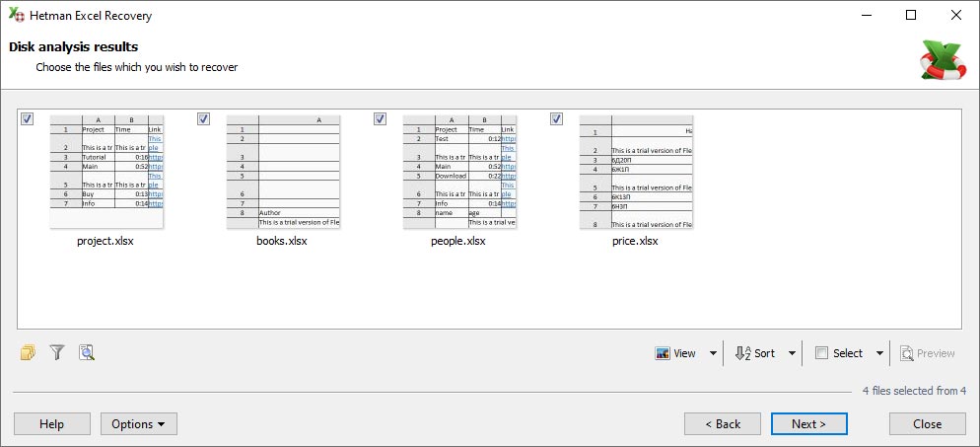Viewport: 980px width, 447px height.
Task: Expand the Select dropdown arrow
Action: 880,353
